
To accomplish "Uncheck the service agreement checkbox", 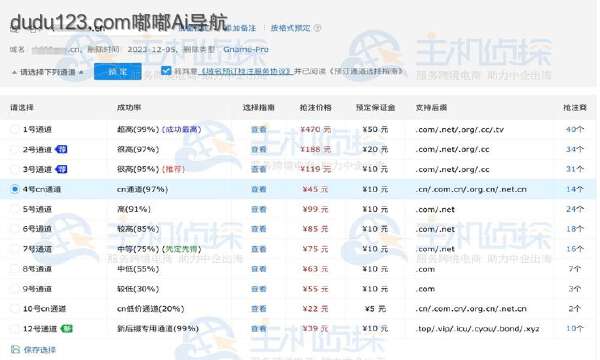I will [166, 71].
